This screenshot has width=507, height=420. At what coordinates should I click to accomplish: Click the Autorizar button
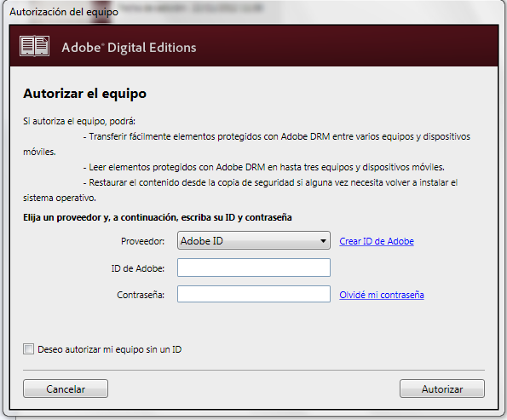[442, 389]
